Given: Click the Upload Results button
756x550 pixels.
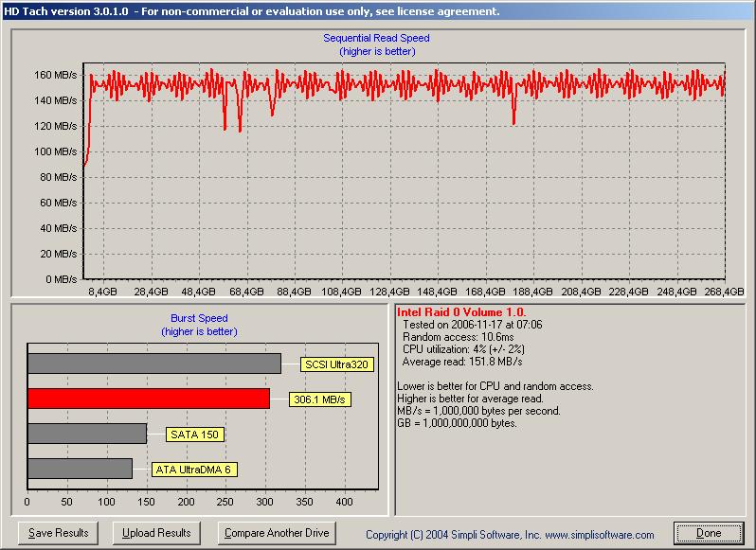Looking at the screenshot, I should coord(156,533).
